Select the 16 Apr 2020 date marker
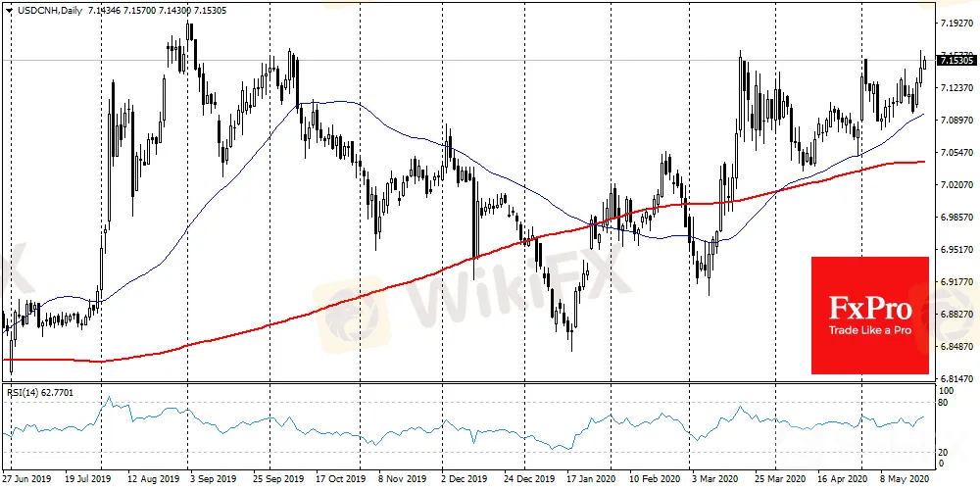The image size is (980, 490). [841, 479]
